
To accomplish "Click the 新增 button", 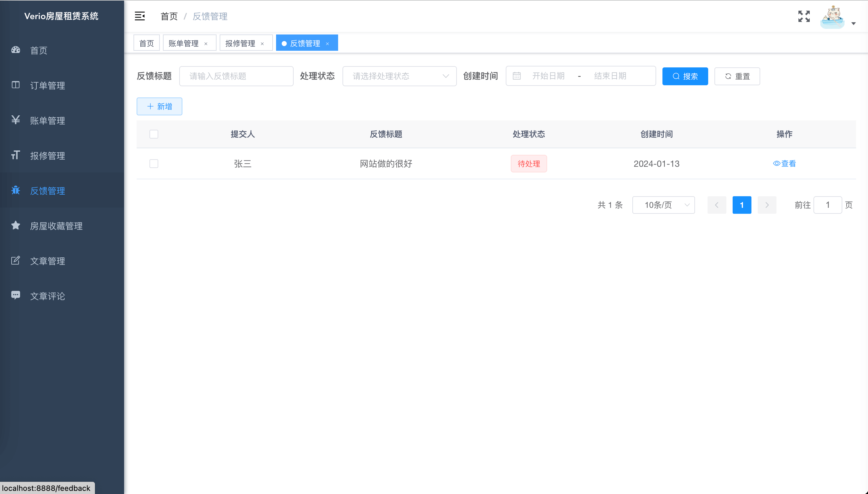I will 159,107.
